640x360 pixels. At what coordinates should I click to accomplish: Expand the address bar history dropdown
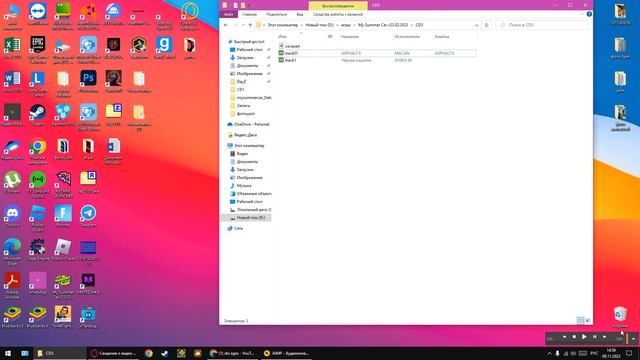click(476, 25)
